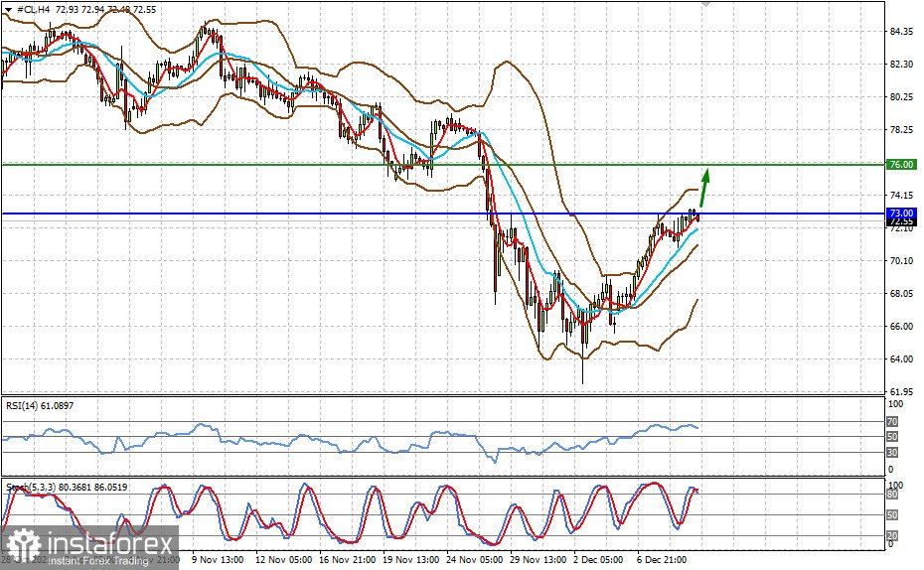
Task: Select the chart shift marker at top edge
Action: (x=705, y=4)
